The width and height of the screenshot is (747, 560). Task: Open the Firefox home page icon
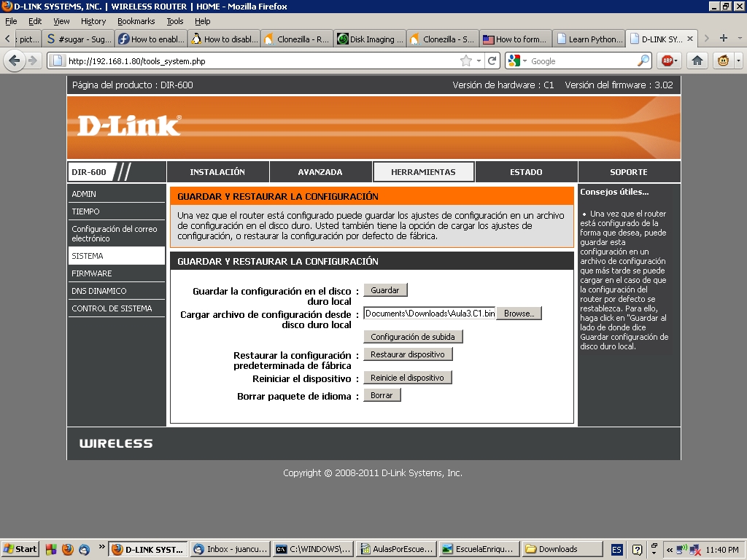point(697,61)
